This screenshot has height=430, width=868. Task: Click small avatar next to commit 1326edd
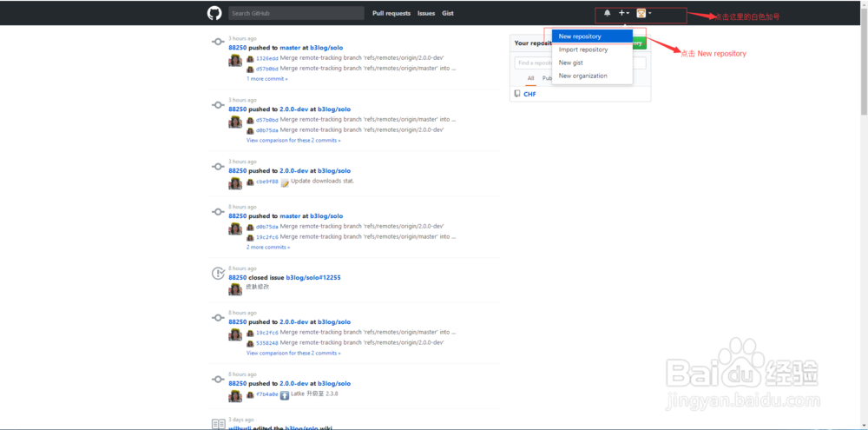[x=250, y=58]
